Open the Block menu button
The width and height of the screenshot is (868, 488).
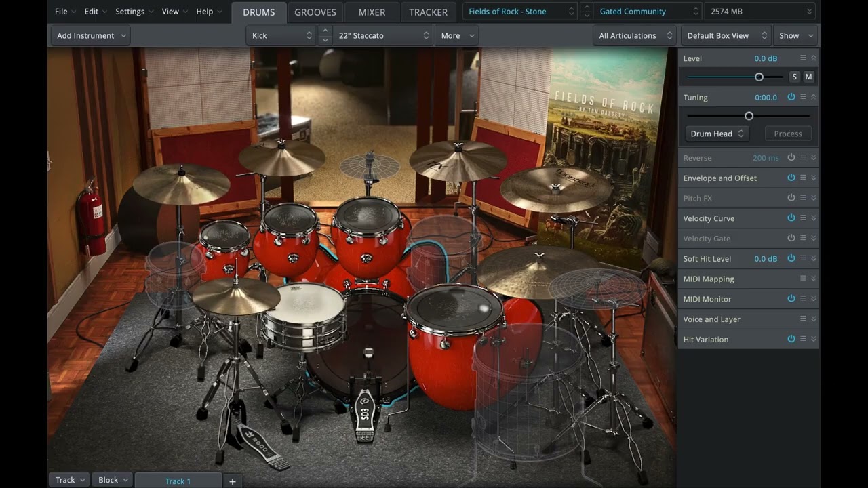tap(112, 480)
